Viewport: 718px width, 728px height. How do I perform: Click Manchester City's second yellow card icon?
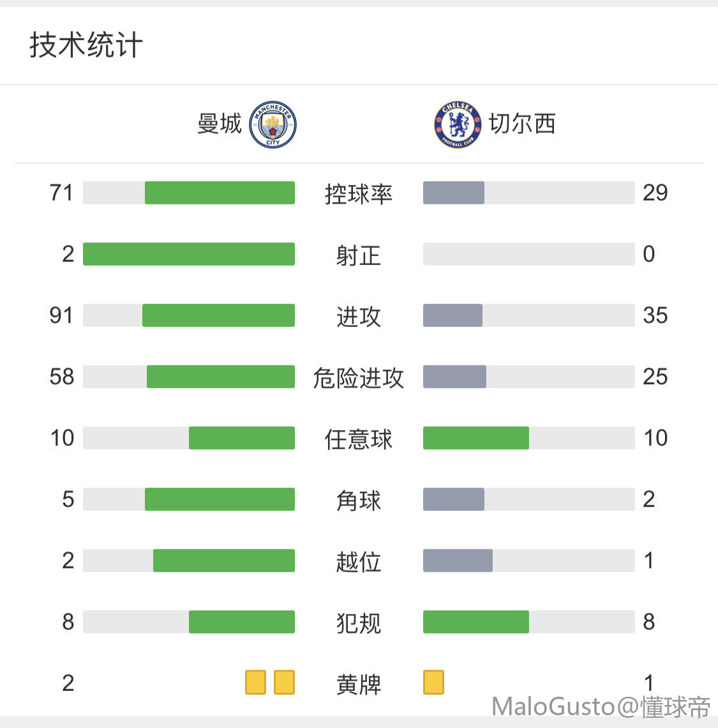click(x=284, y=682)
